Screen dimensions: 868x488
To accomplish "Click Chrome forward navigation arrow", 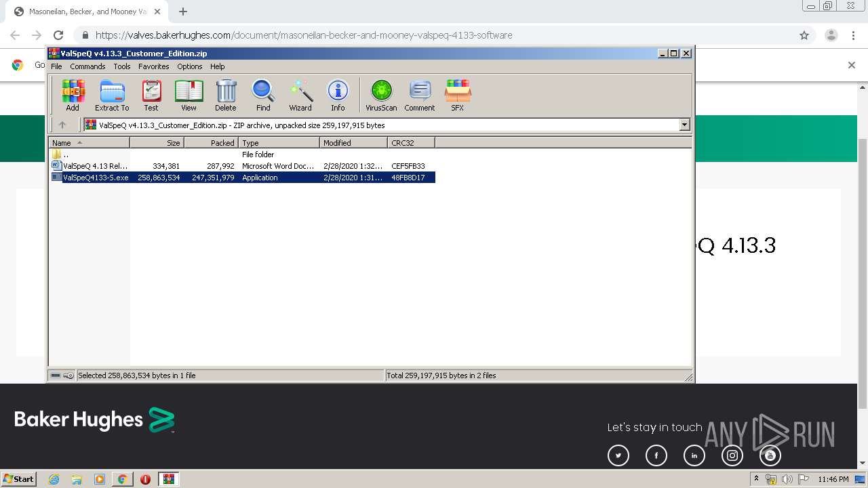I will (x=37, y=35).
